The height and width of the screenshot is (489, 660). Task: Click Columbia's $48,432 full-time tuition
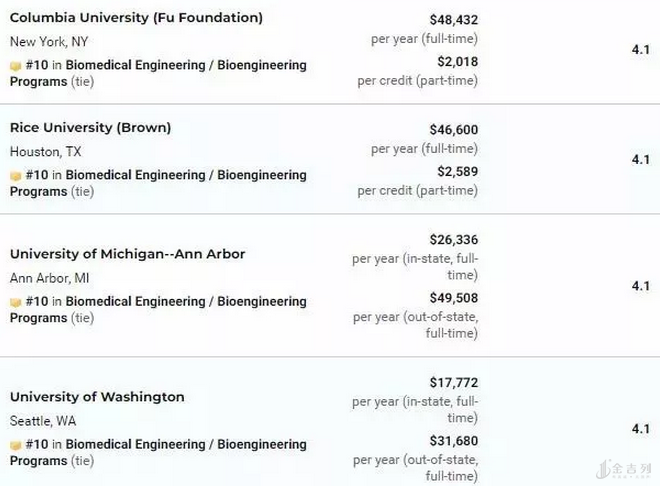tap(453, 20)
